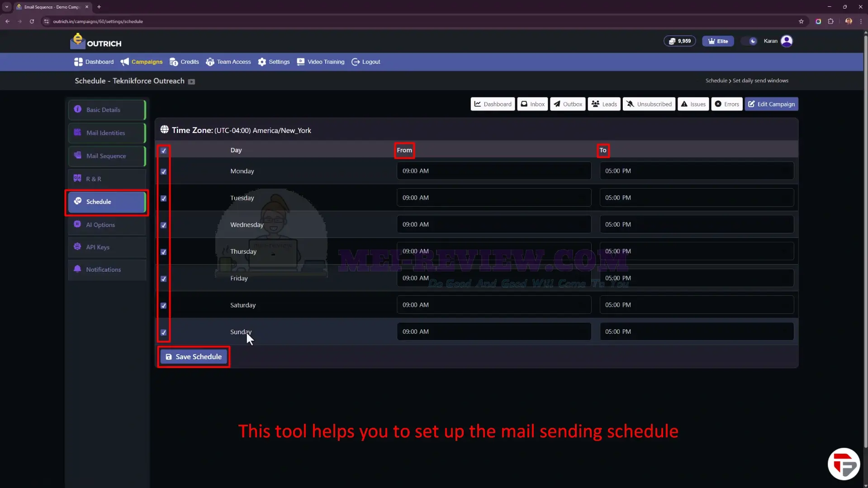Image resolution: width=868 pixels, height=488 pixels.
Task: Open the campaign Inbox button
Action: click(x=532, y=104)
